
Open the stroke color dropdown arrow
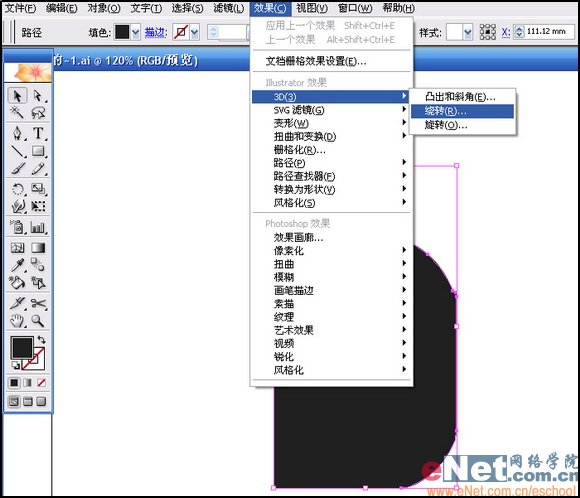pos(195,33)
